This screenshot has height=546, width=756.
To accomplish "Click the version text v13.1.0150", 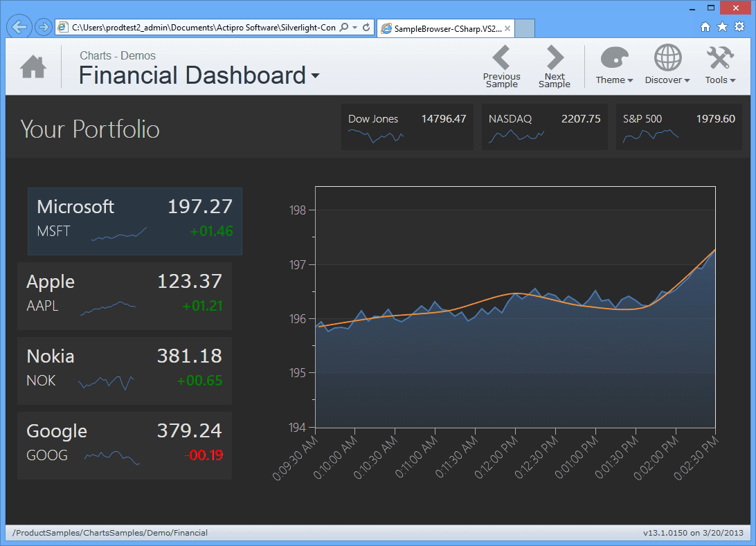I will click(x=665, y=533).
